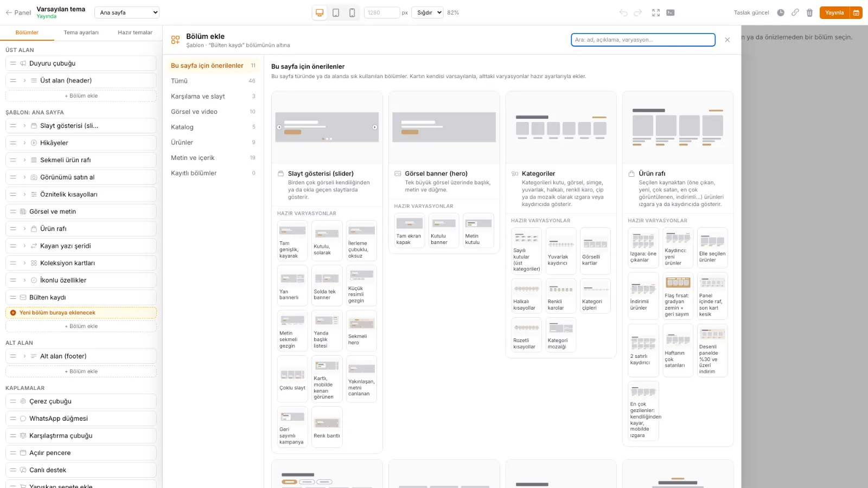
Task: Switch to Tema ayarları tab
Action: tap(81, 33)
